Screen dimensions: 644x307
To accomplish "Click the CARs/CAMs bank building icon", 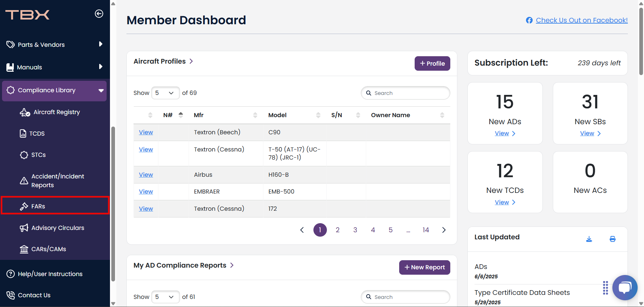I will [x=24, y=249].
